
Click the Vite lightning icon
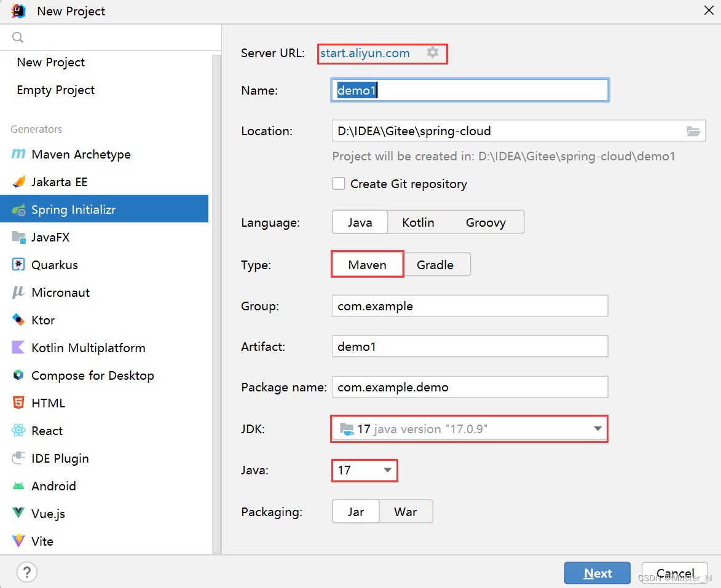pyautogui.click(x=18, y=541)
